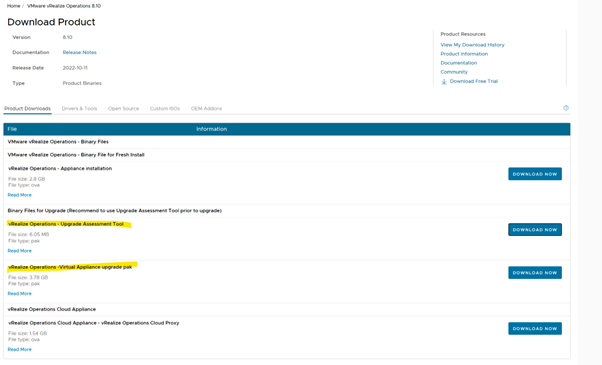Download the Upgrade Assessment Tool pak
The height and width of the screenshot is (365, 602).
tap(535, 230)
